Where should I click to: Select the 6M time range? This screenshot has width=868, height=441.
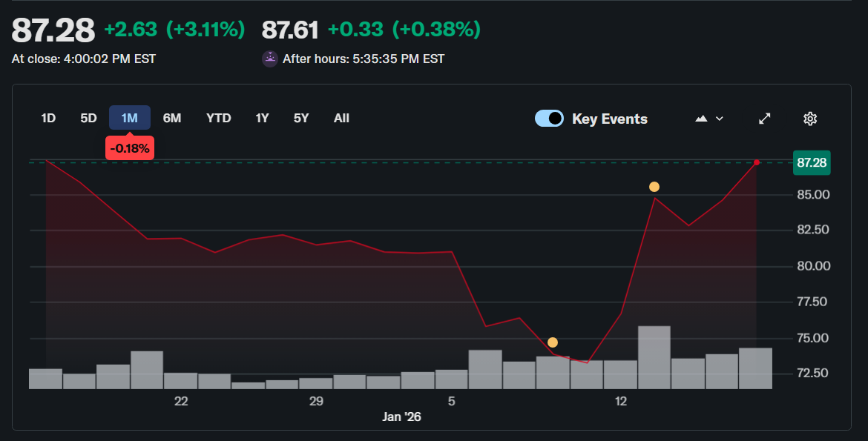(x=172, y=118)
